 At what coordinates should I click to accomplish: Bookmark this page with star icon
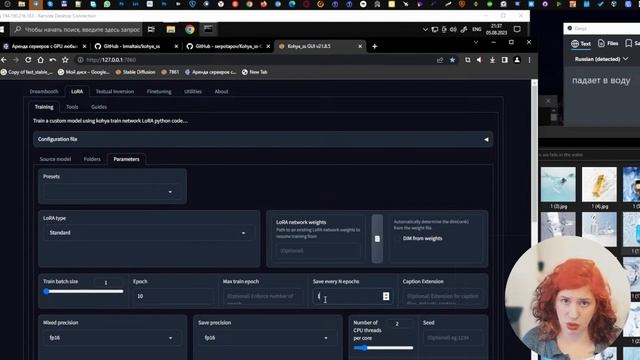452,60
